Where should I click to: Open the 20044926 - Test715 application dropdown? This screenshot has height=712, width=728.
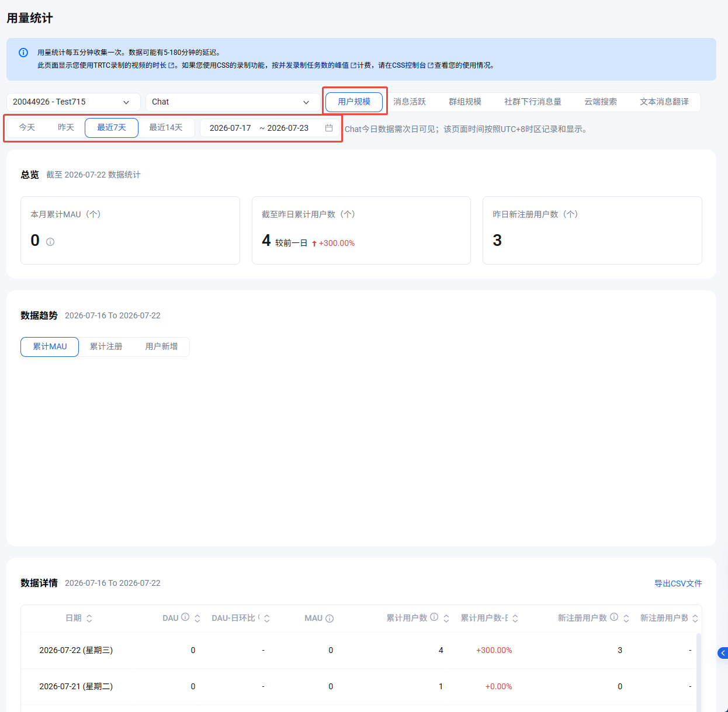click(x=74, y=102)
